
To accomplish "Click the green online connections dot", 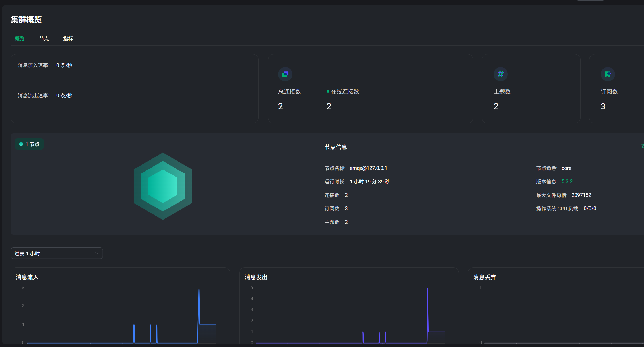I will tap(328, 91).
